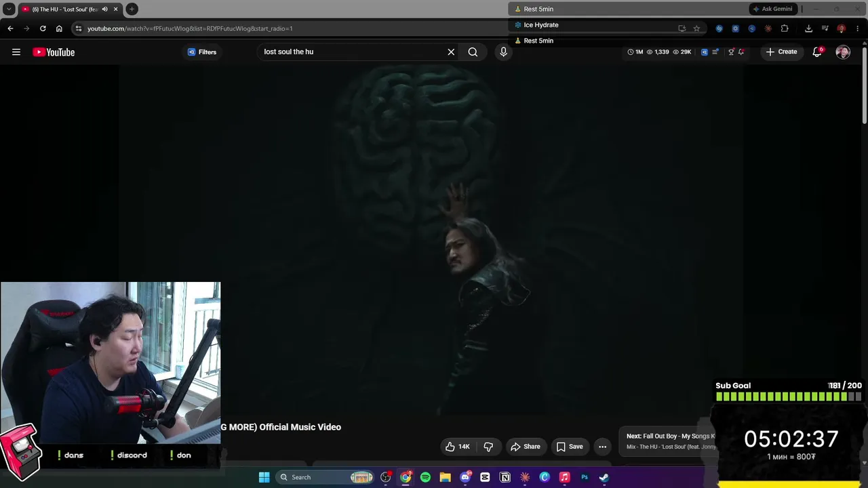This screenshot has width=868, height=488.
Task: Install app icon in address bar
Action: (682, 28)
